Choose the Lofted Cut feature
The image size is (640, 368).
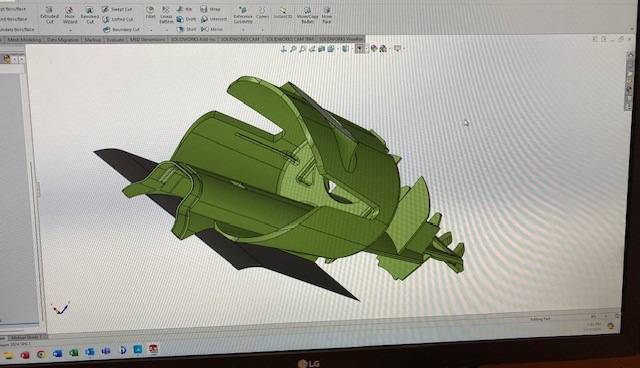click(118, 19)
